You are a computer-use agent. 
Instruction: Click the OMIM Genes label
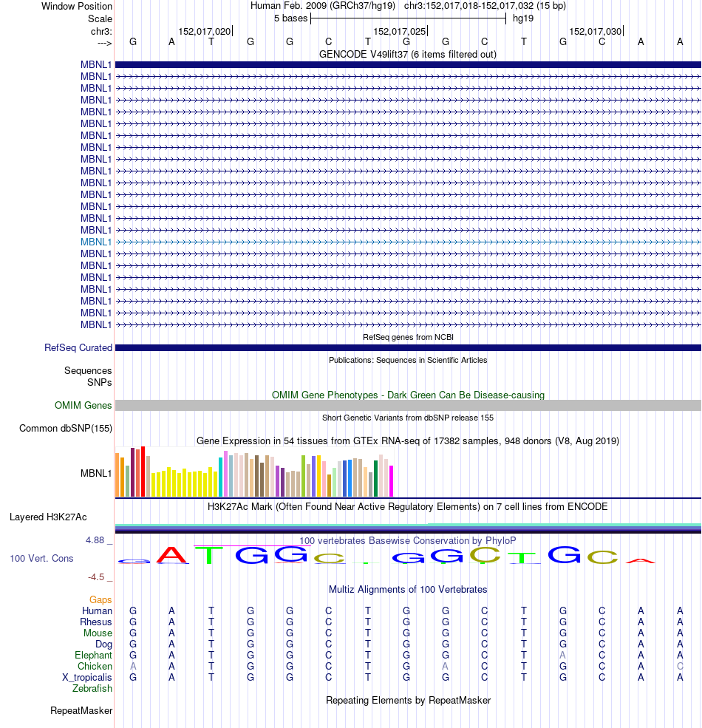click(83, 405)
